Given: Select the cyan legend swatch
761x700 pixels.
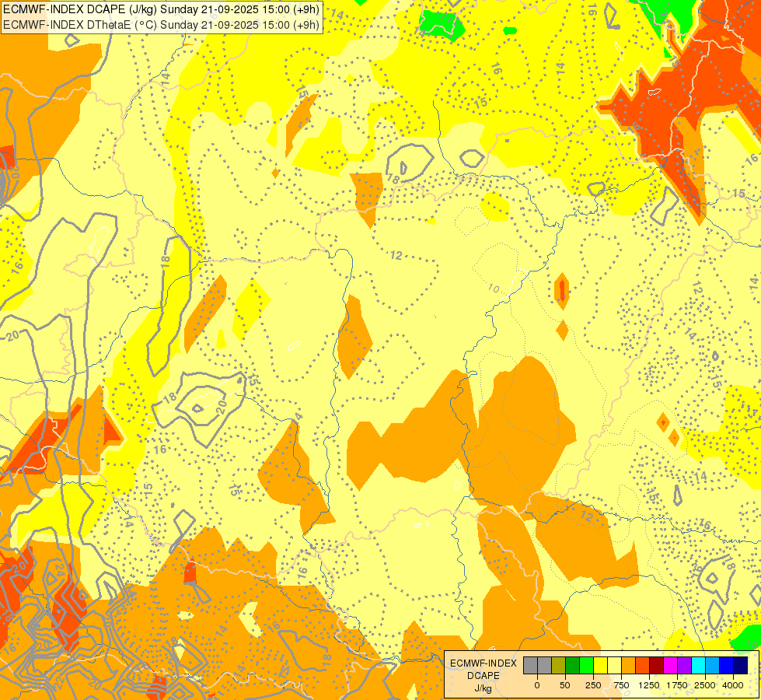Looking at the screenshot, I should 698,666.
